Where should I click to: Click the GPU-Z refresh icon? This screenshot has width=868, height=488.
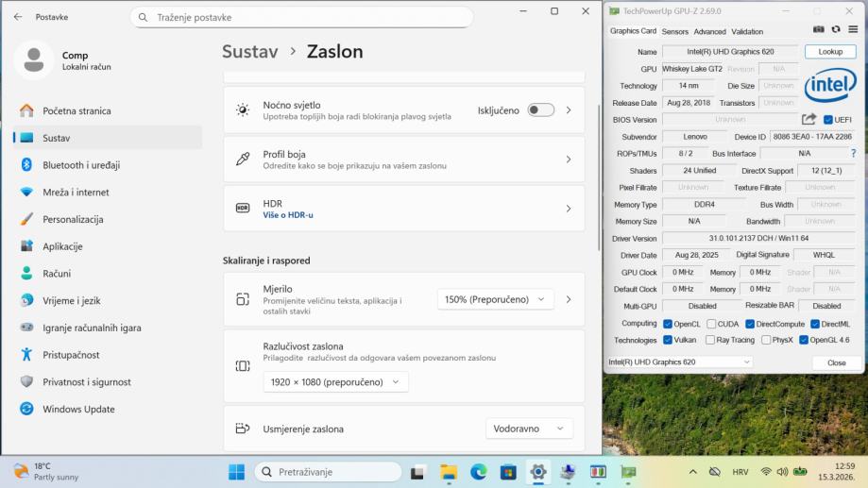836,30
